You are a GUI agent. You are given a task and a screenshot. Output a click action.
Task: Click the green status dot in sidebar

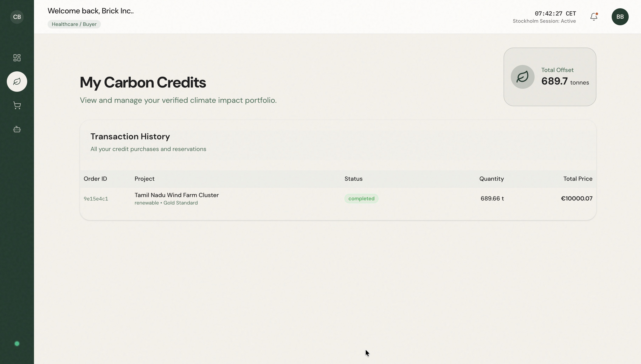[17, 344]
